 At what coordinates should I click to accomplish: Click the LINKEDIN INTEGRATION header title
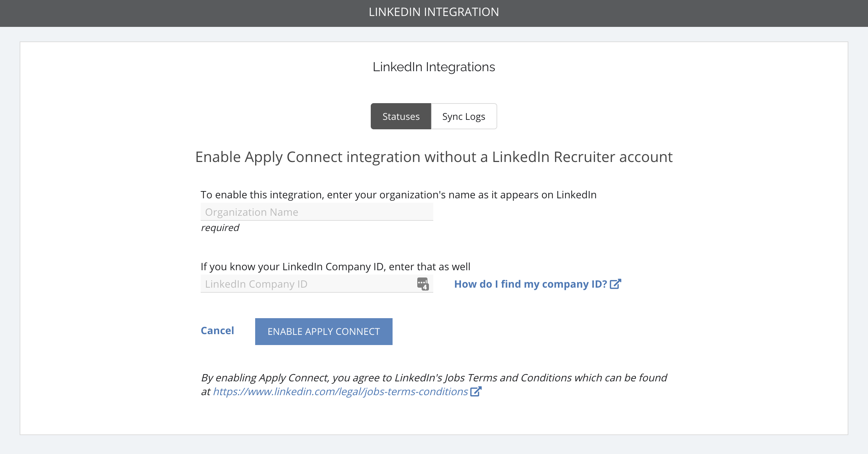(x=434, y=12)
